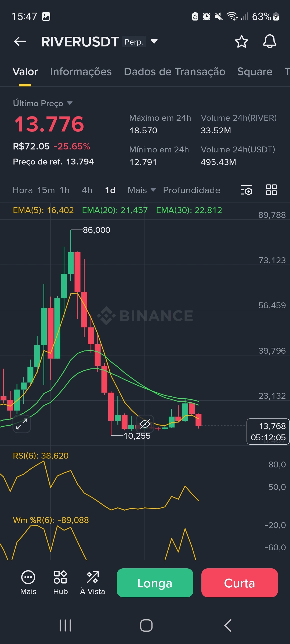Tap the 23,132 price axis label

(272, 396)
